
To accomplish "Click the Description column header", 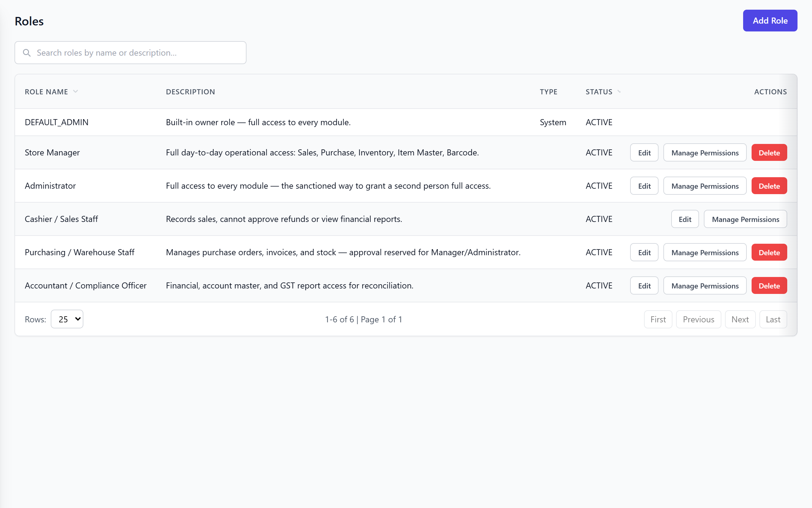I will (x=191, y=92).
